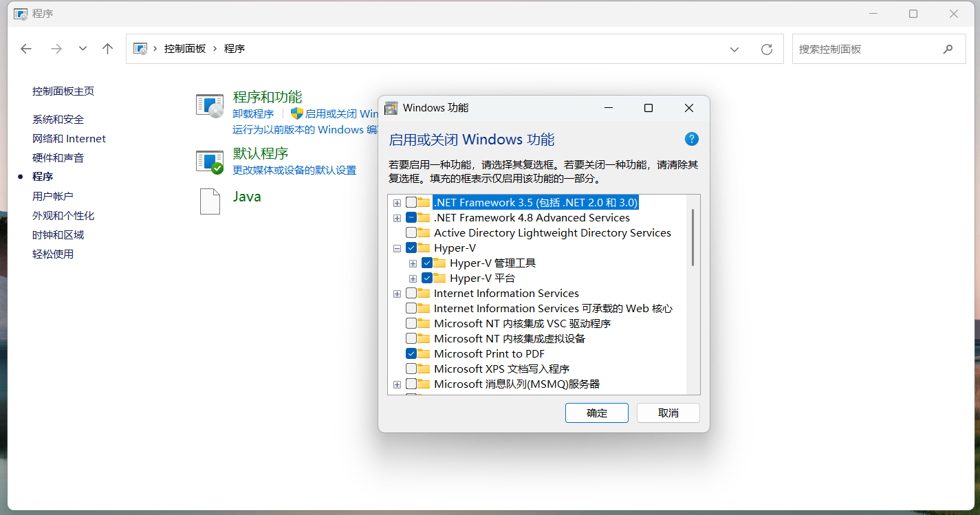Click the control panel icon in address bar
The height and width of the screenshot is (515, 980).
pos(140,49)
